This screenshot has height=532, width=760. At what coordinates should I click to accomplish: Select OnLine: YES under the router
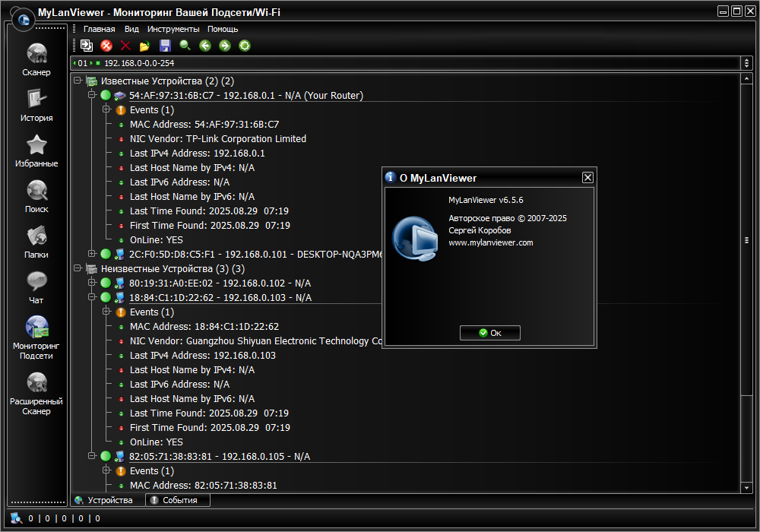click(156, 240)
